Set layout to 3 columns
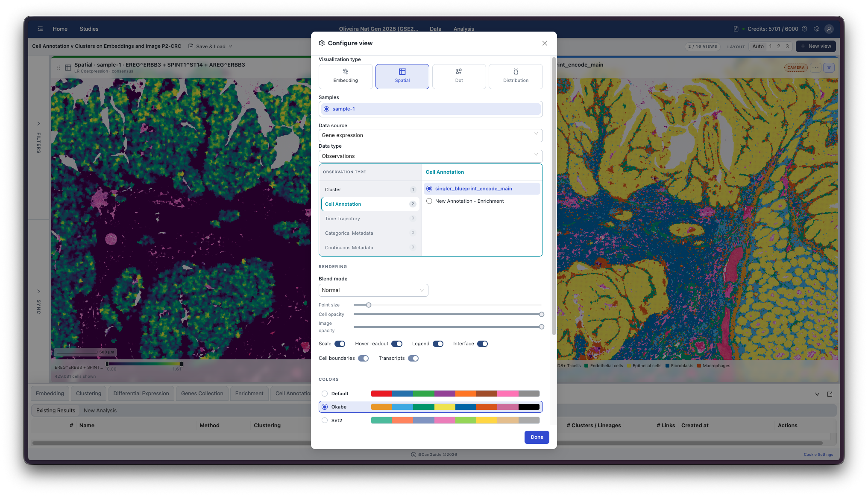Viewport: 868px width, 496px height. click(x=787, y=46)
